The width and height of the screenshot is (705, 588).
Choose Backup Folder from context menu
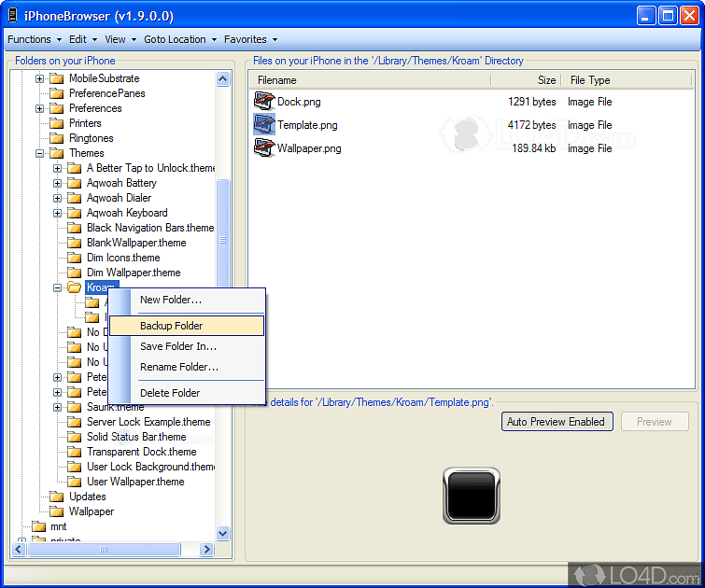[187, 326]
